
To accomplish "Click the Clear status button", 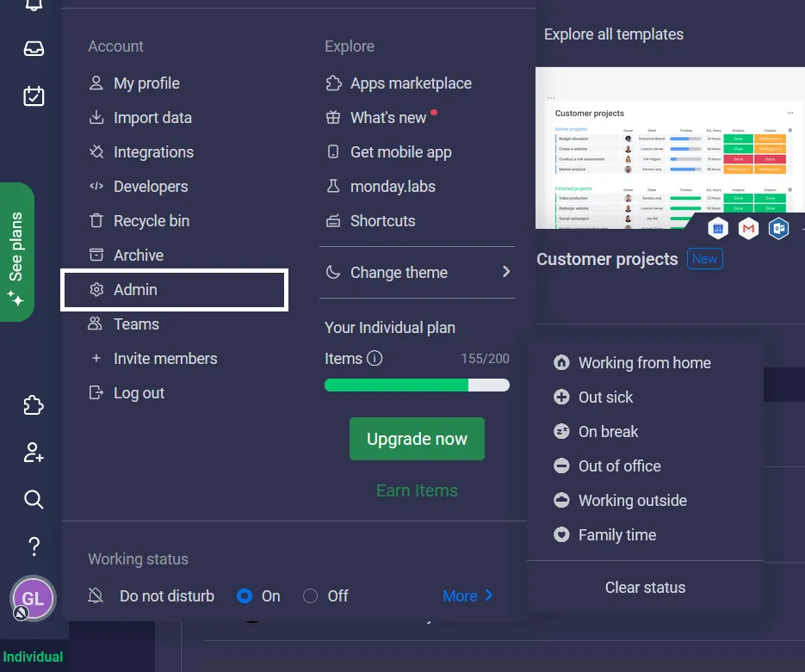I will coord(646,587).
